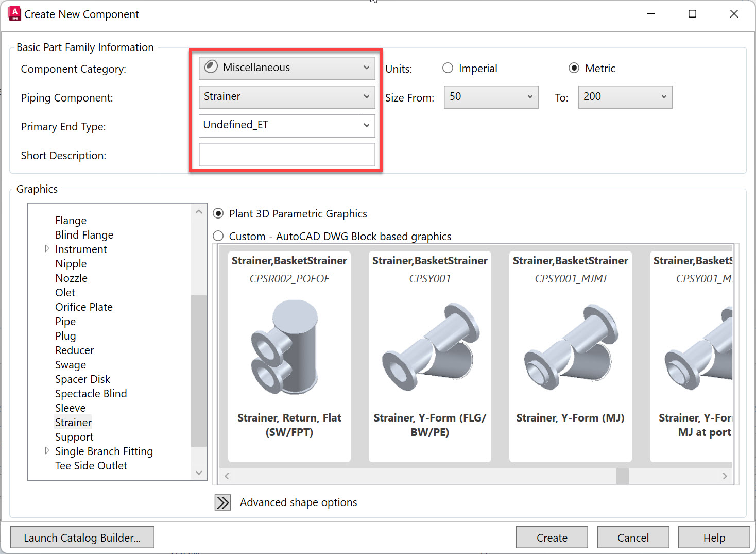
Task: Click inside the Short Description field
Action: (x=286, y=154)
